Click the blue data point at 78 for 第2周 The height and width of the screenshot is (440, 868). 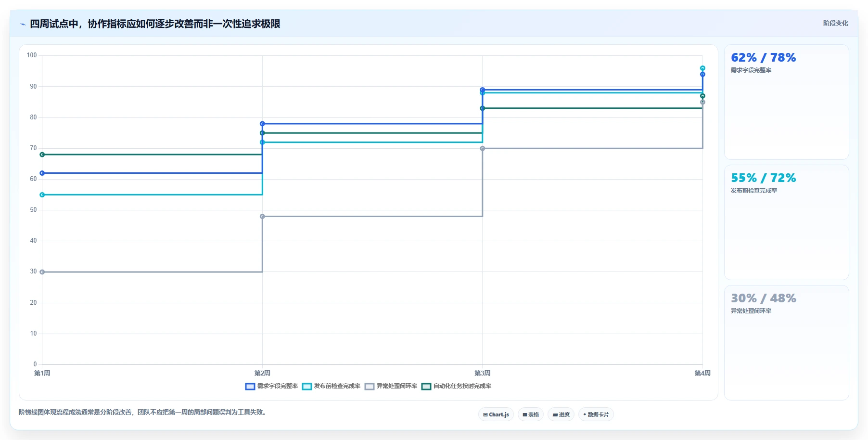262,124
